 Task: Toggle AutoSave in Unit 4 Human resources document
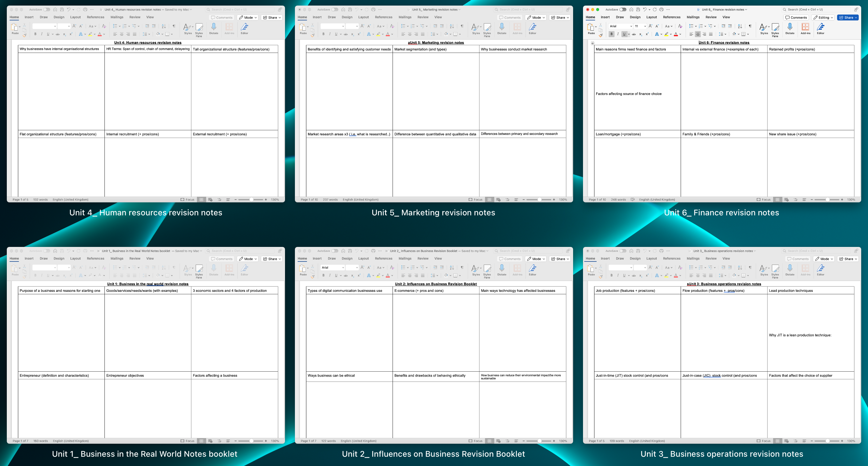pyautogui.click(x=47, y=10)
